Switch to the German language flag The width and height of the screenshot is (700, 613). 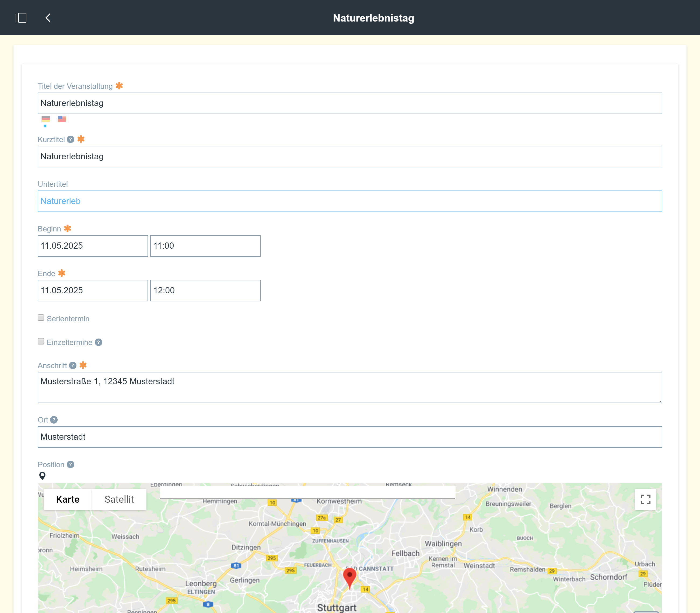click(45, 119)
